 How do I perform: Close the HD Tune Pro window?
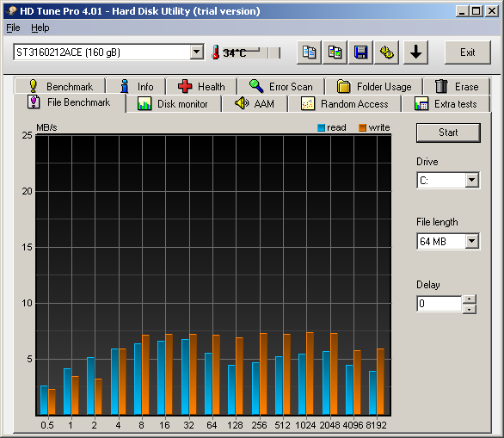492,11
